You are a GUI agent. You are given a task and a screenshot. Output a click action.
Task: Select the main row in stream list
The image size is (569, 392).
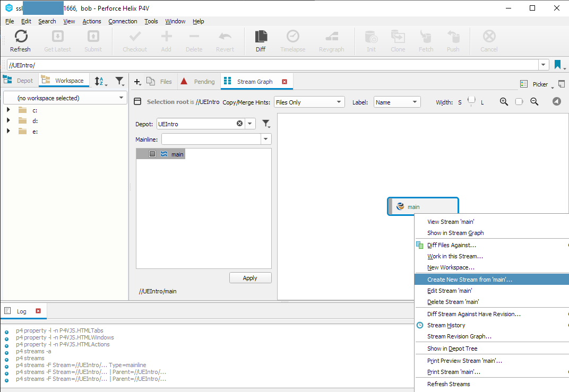[x=161, y=154]
